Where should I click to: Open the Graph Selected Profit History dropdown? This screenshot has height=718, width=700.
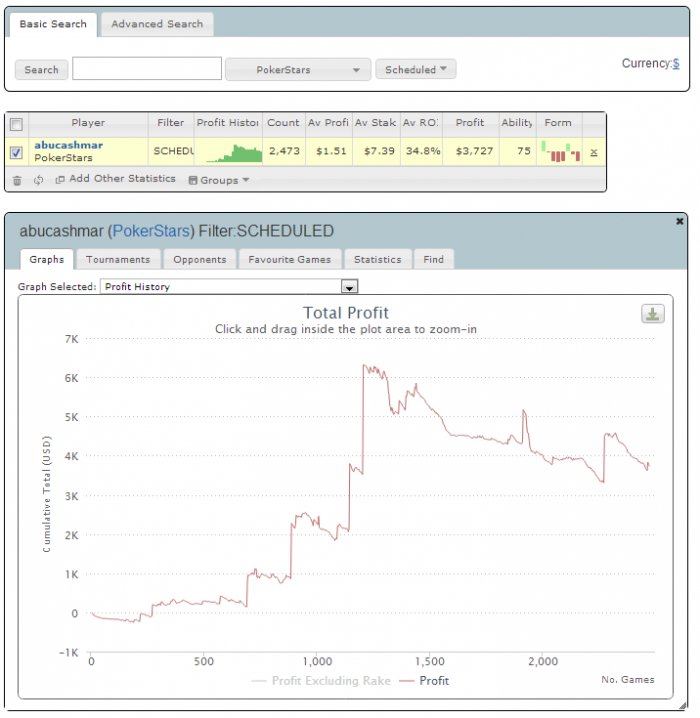coord(229,287)
